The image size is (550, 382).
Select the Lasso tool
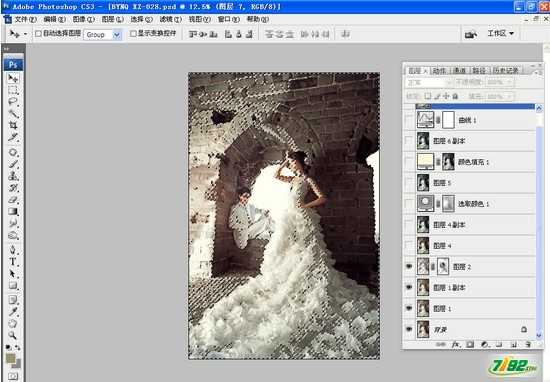(13, 102)
